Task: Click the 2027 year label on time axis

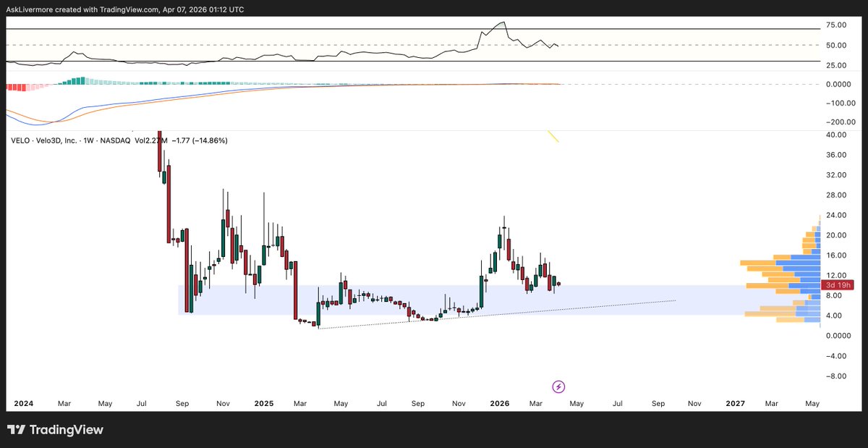Action: click(736, 402)
